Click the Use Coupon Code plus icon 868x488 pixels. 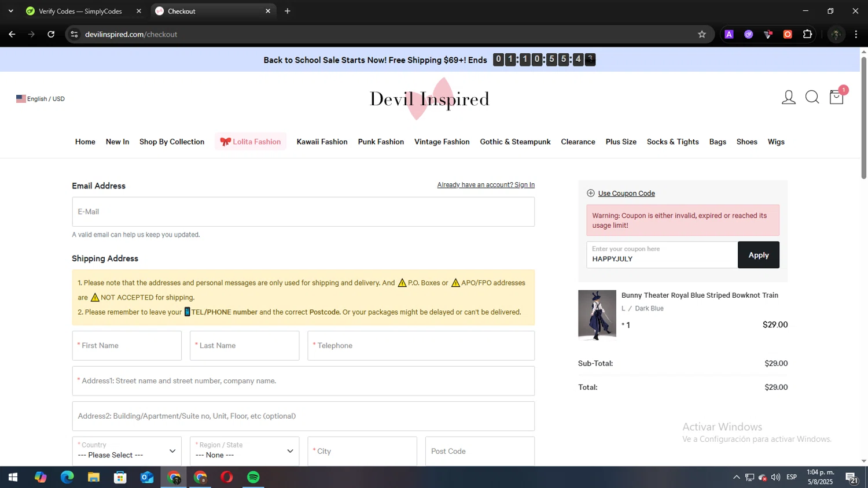point(590,193)
